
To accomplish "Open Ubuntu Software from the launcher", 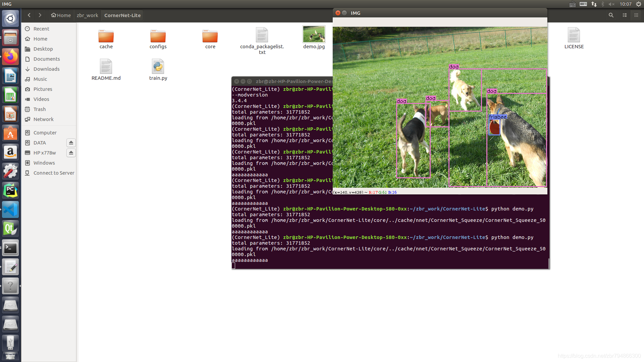I will click(x=10, y=133).
